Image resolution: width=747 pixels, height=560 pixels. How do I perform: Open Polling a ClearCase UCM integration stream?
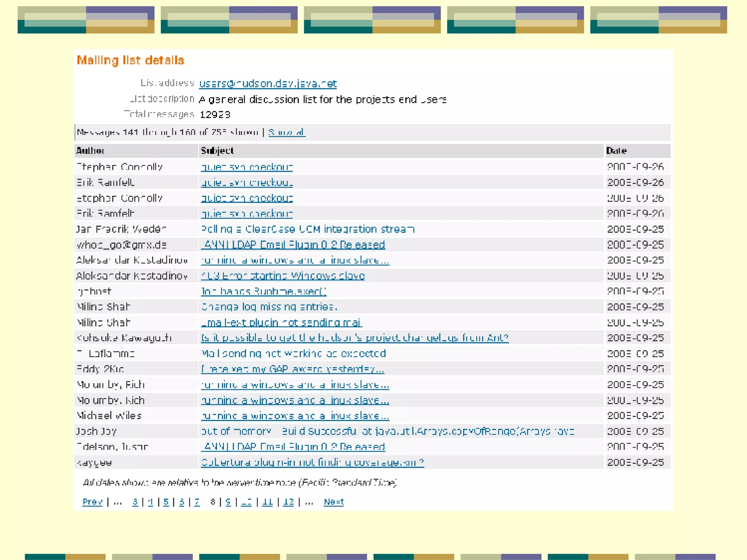click(307, 229)
